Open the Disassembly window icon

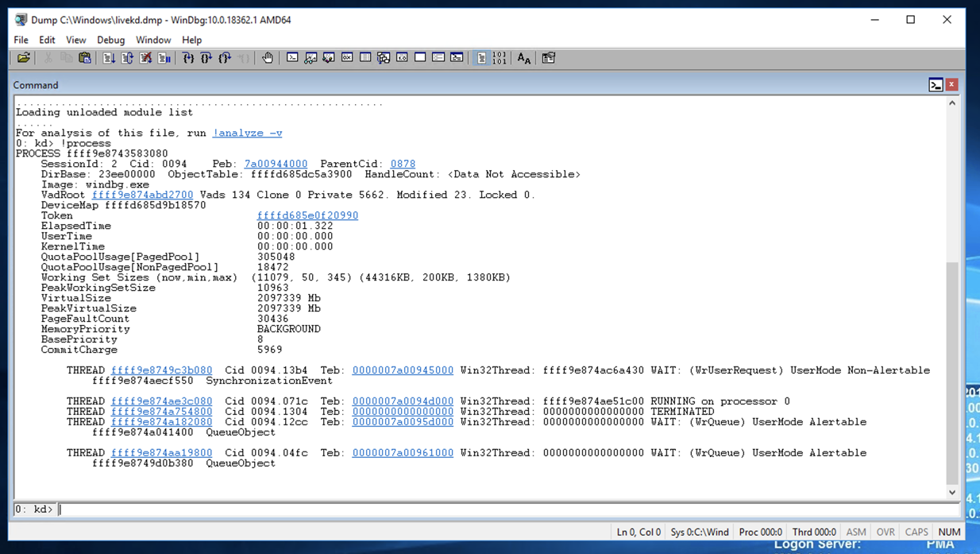(x=402, y=58)
